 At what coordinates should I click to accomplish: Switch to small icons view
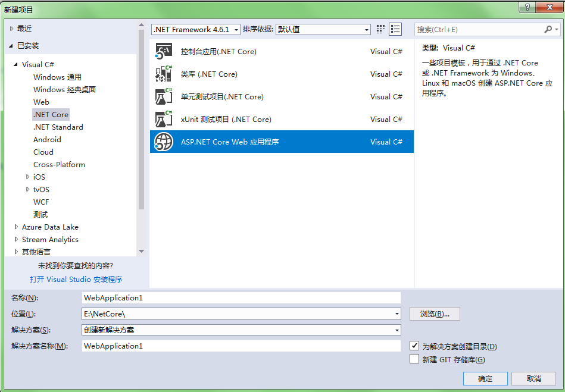[x=380, y=30]
